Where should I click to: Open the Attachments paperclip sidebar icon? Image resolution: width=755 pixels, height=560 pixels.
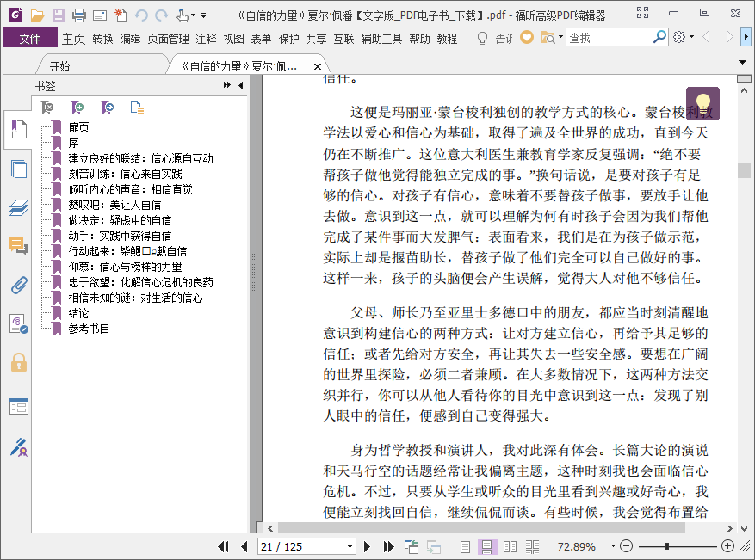19,286
